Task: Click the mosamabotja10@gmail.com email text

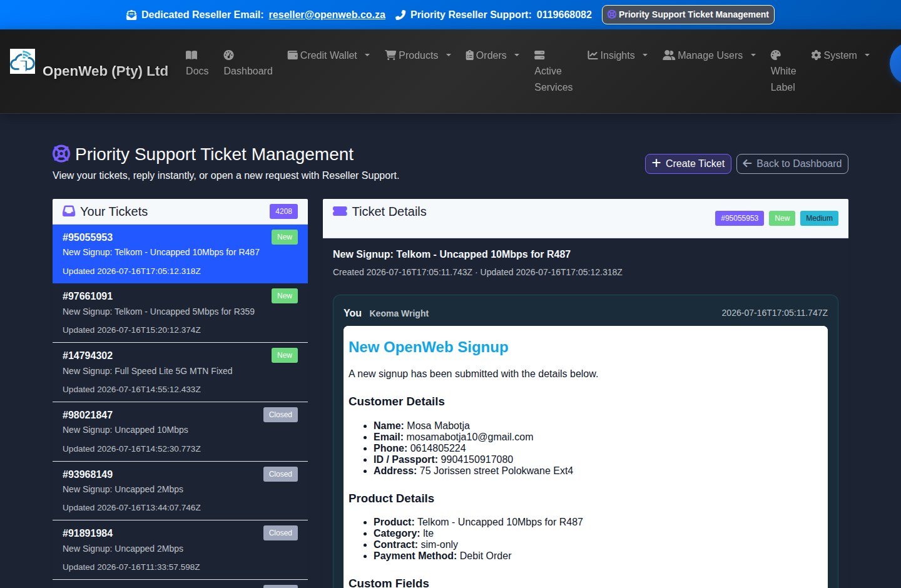Action: (x=470, y=437)
